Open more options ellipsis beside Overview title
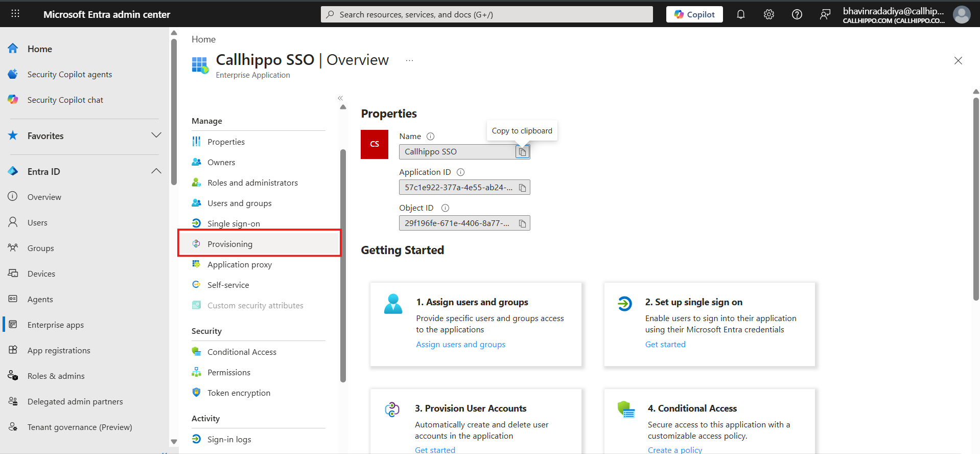This screenshot has width=980, height=454. coord(409,60)
